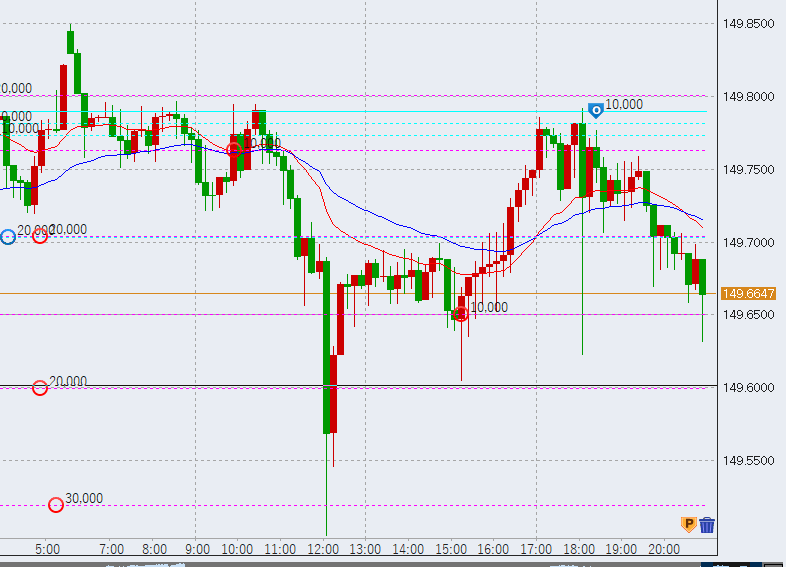Click the orange current price label 149.6647
This screenshot has width=786, height=567.
pos(749,293)
